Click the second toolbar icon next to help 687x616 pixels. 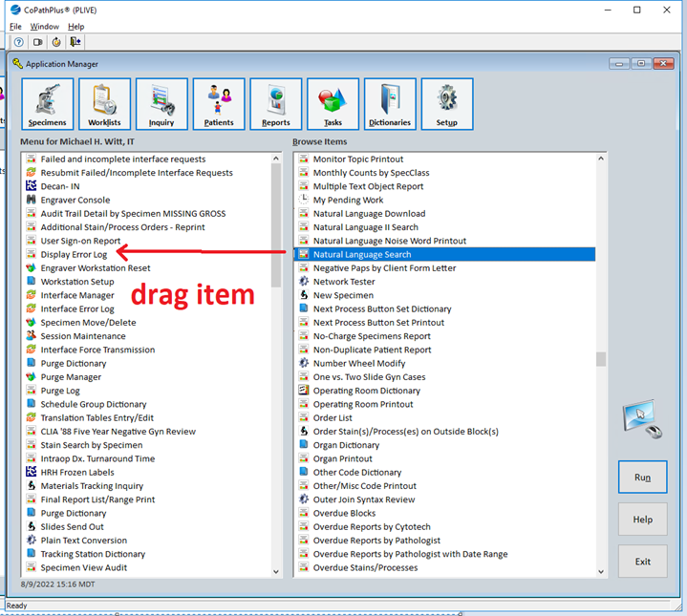pyautogui.click(x=38, y=42)
